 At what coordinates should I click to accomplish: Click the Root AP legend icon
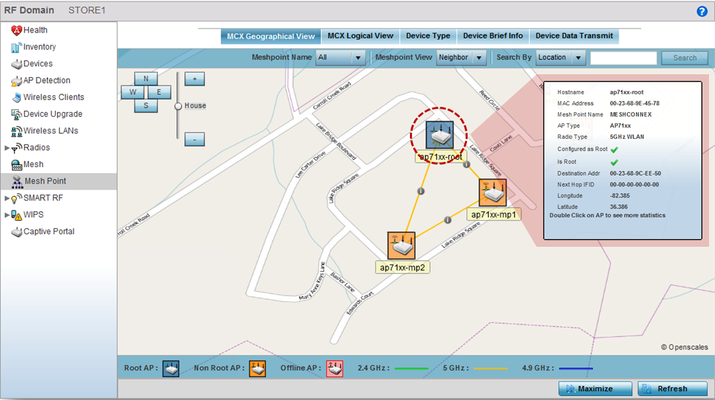171,368
